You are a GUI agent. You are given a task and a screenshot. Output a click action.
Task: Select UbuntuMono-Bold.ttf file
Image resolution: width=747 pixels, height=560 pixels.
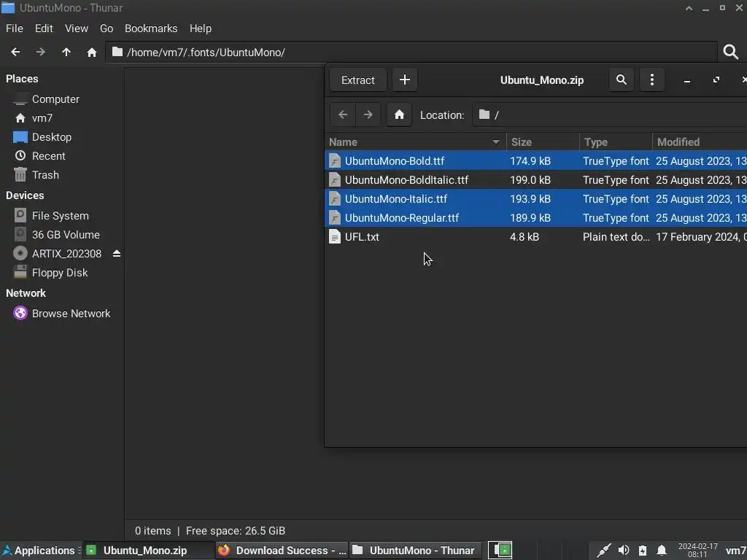[535, 161]
